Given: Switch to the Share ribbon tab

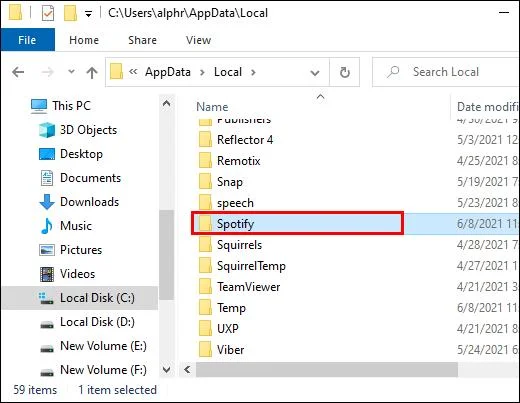Looking at the screenshot, I should coord(142,40).
